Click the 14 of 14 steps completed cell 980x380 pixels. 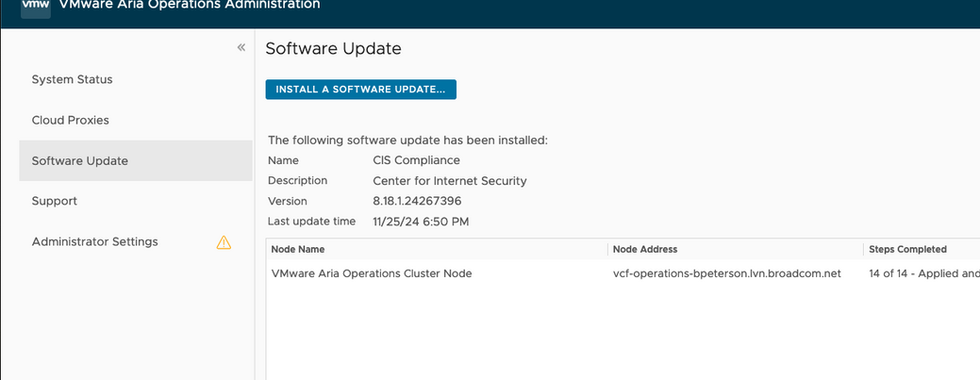pyautogui.click(x=924, y=274)
